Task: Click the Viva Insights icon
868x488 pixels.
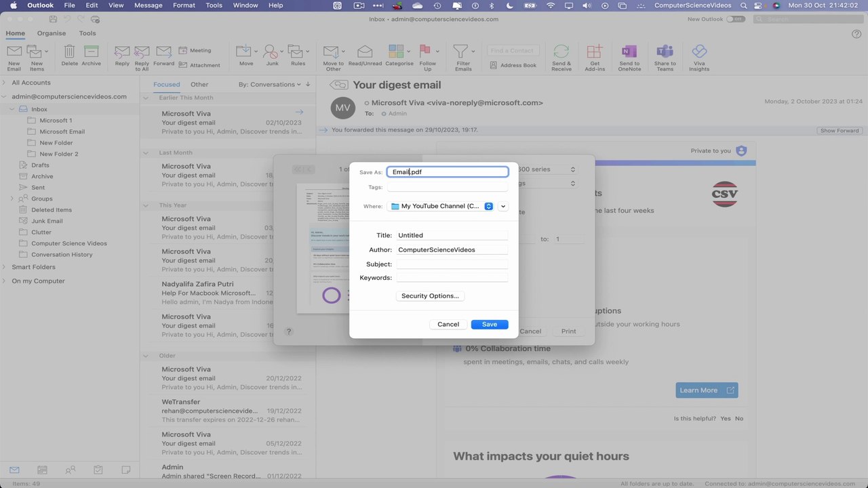Action: tap(699, 52)
